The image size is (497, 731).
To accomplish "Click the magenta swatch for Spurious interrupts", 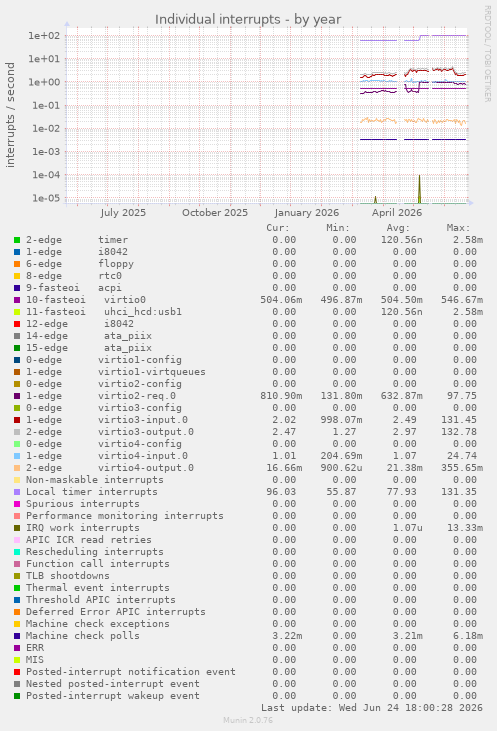I will click(x=17, y=504).
